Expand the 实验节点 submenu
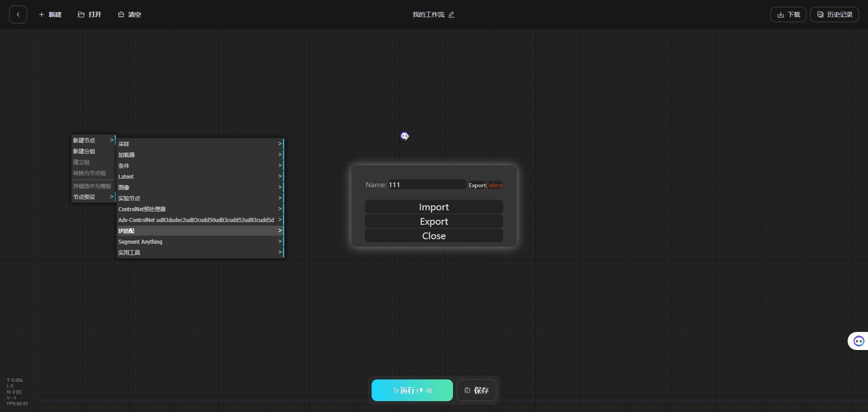Viewport: 868px width, 412px height. tap(200, 198)
